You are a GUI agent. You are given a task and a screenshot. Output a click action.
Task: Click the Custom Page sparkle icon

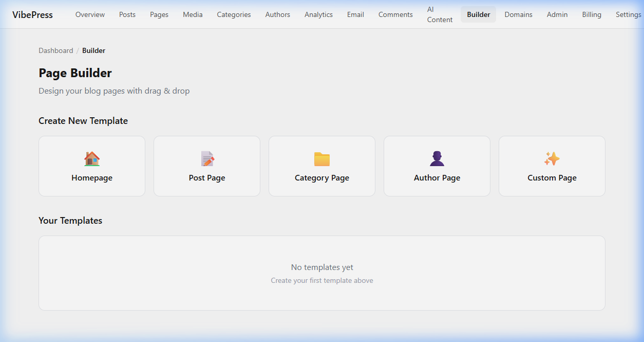point(552,158)
